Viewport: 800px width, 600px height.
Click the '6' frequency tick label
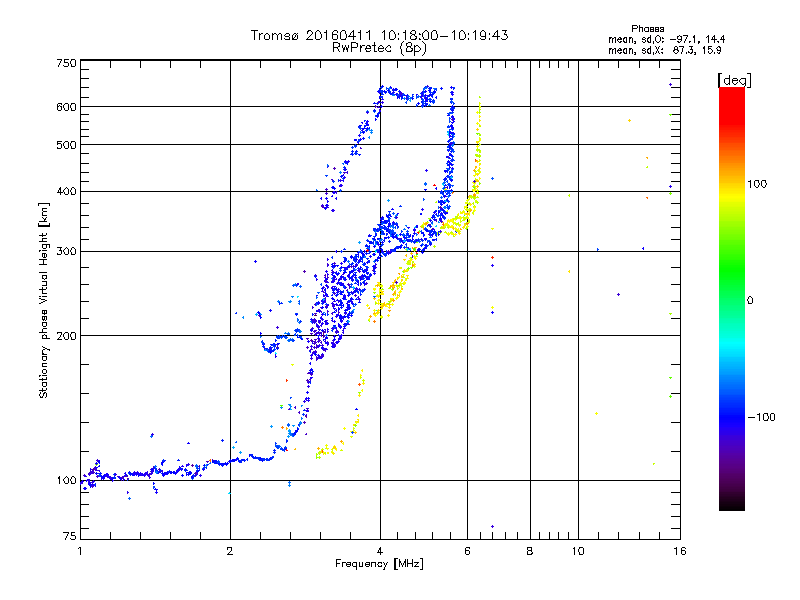click(x=467, y=551)
